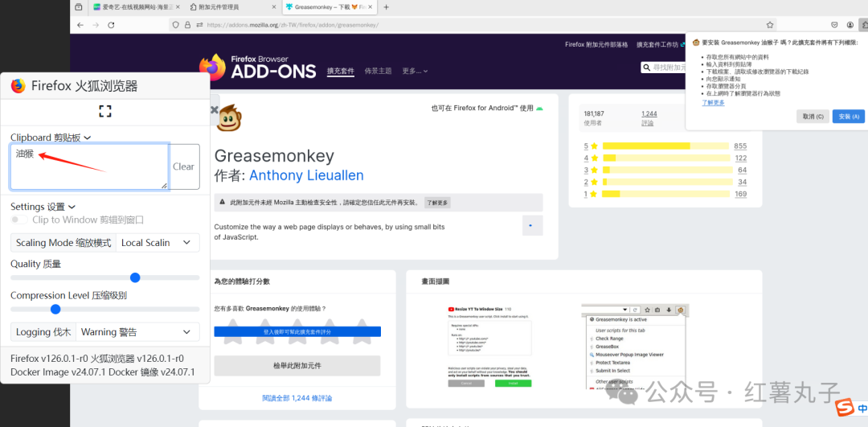Click 檢舉此附加元件 button
The height and width of the screenshot is (427, 868).
point(297,366)
